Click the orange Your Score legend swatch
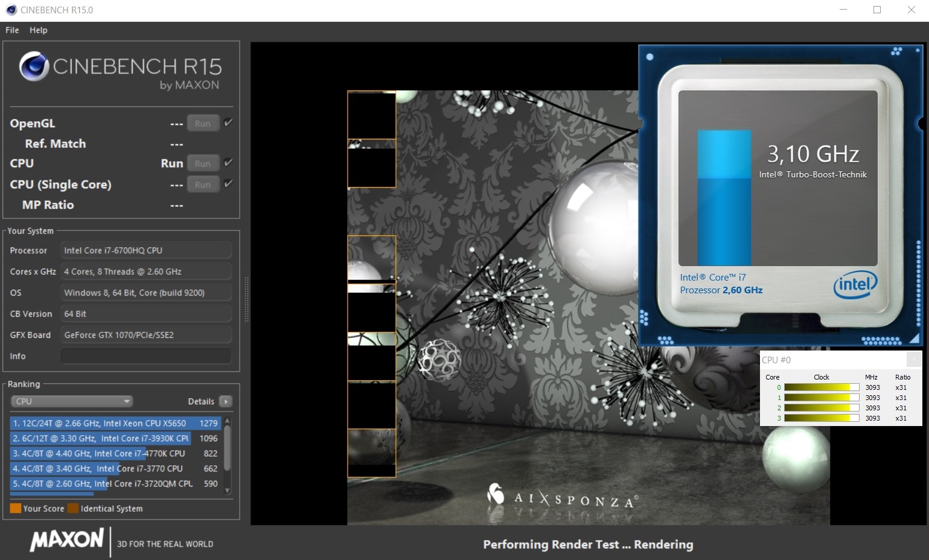The height and width of the screenshot is (560, 929). [16, 508]
